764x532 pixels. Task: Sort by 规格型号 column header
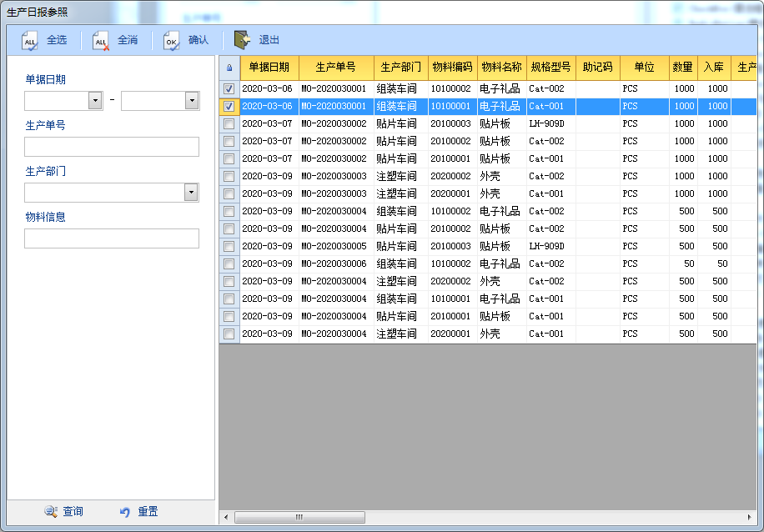click(551, 68)
